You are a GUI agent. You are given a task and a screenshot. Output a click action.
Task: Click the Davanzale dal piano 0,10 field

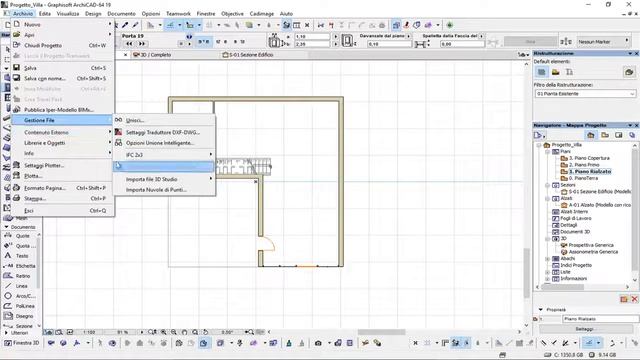tap(389, 44)
